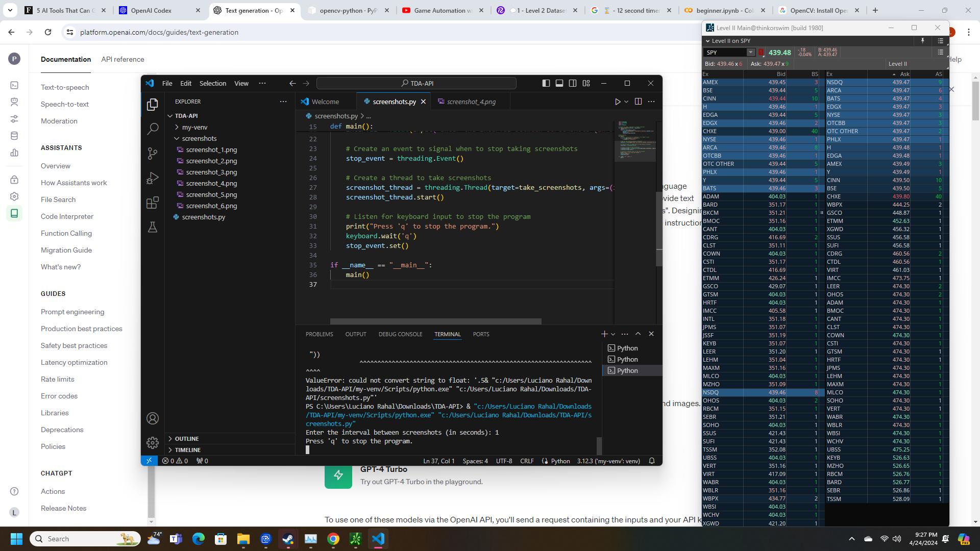Go forward with VS Code navigation arrow
The width and height of the screenshot is (980, 551).
pyautogui.click(x=306, y=83)
